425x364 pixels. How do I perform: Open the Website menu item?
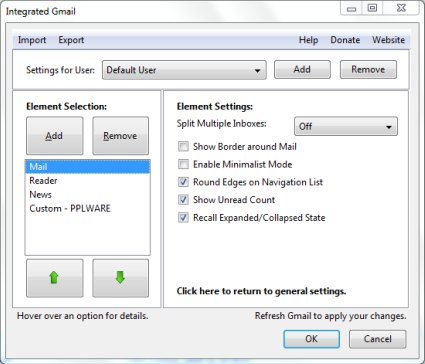pos(389,40)
